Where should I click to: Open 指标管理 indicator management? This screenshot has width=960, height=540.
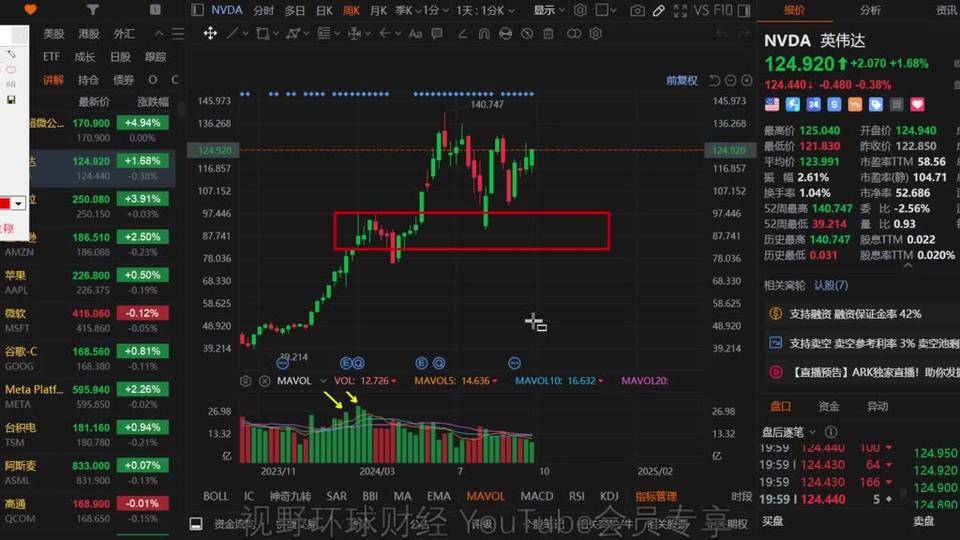[656, 496]
